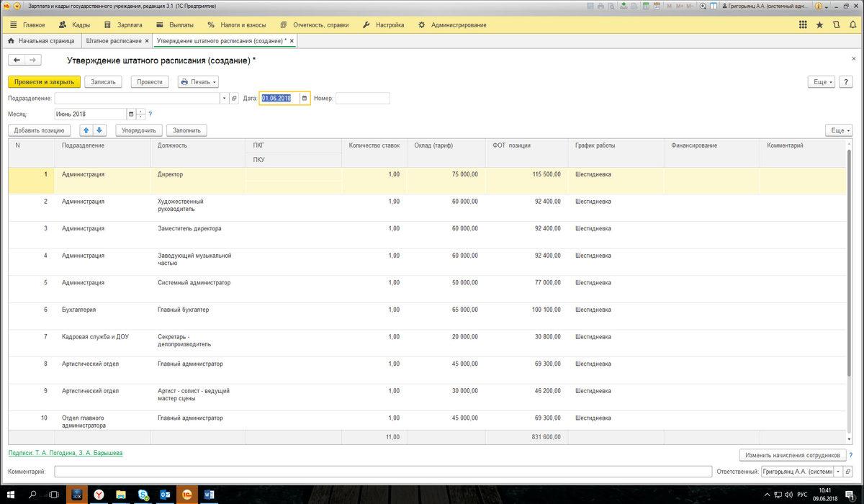Click the Заполнить button
Image resolution: width=864 pixels, height=504 pixels.
(187, 130)
